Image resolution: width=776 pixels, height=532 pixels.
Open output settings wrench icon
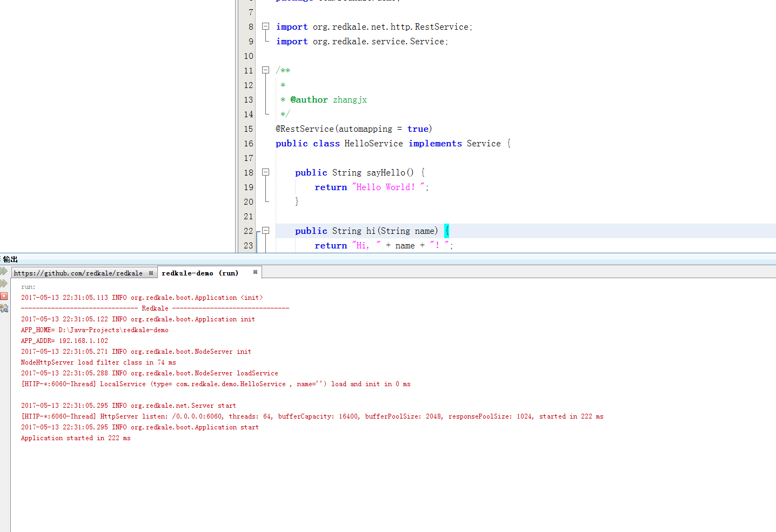click(x=4, y=308)
